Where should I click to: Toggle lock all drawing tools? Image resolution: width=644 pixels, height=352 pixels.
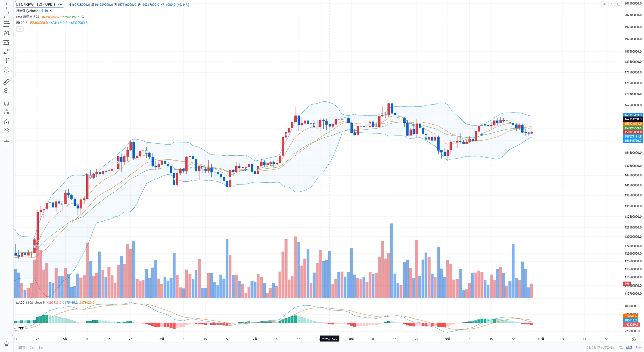[x=6, y=121]
